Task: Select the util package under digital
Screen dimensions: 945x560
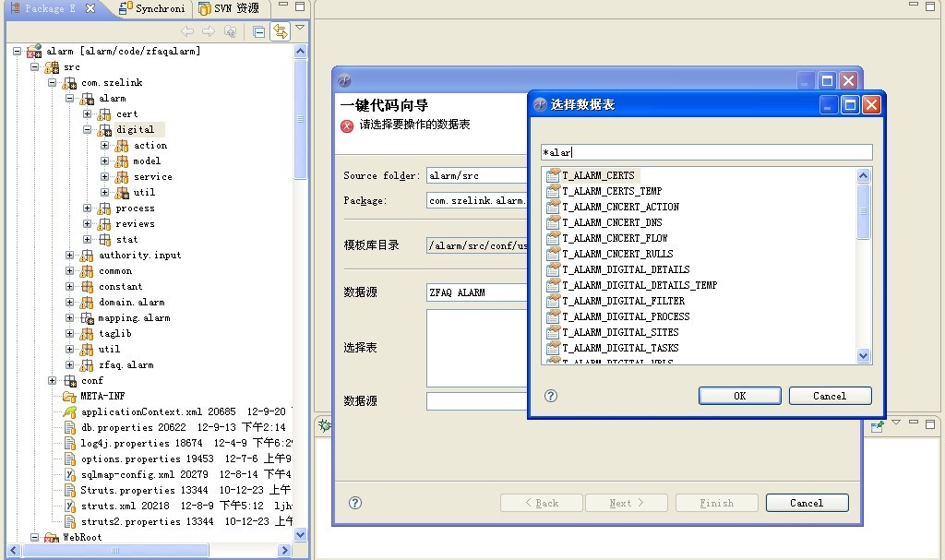Action: 144,192
